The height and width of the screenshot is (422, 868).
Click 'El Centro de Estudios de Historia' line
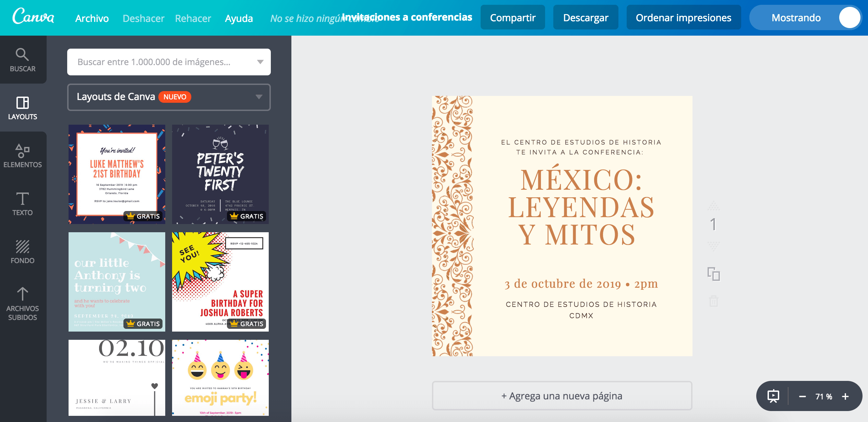[581, 142]
